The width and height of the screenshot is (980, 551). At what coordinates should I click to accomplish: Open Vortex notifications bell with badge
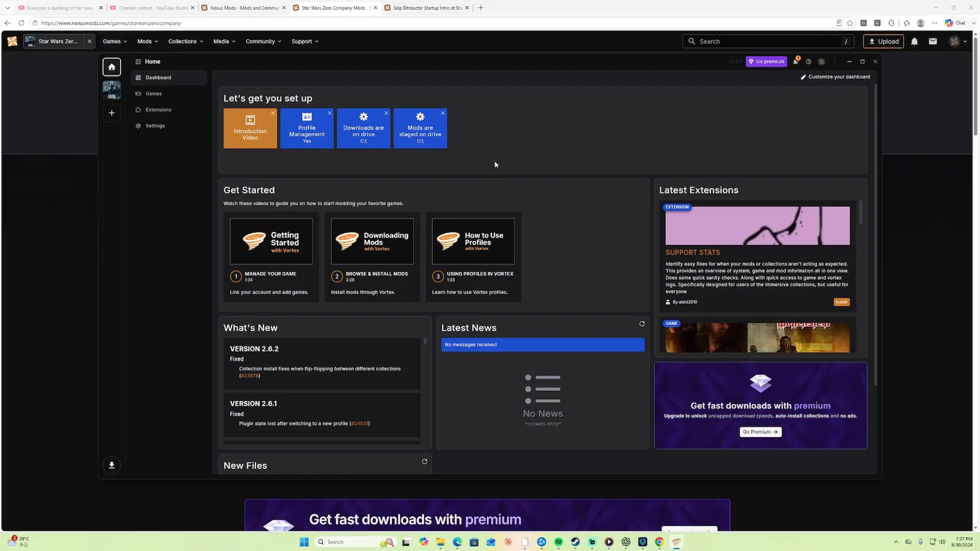tap(796, 61)
